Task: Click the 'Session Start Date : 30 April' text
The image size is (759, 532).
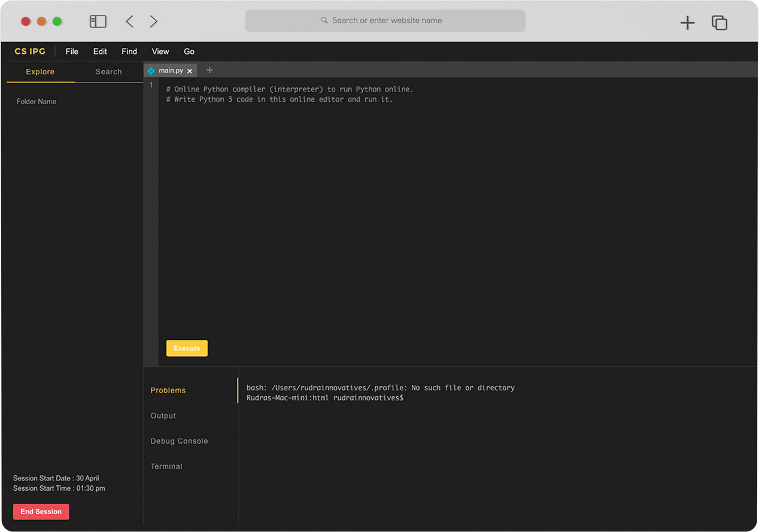Action: [56, 478]
